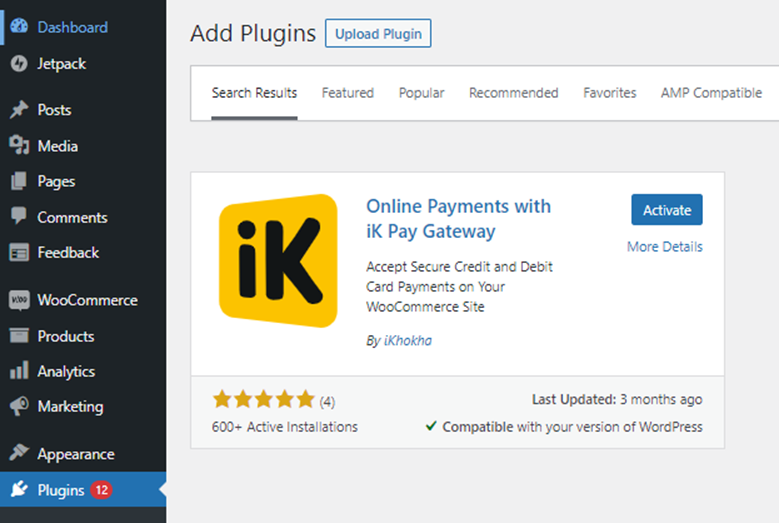Activate the iK Pay Gateway plugin
This screenshot has height=523, width=779.
(667, 210)
